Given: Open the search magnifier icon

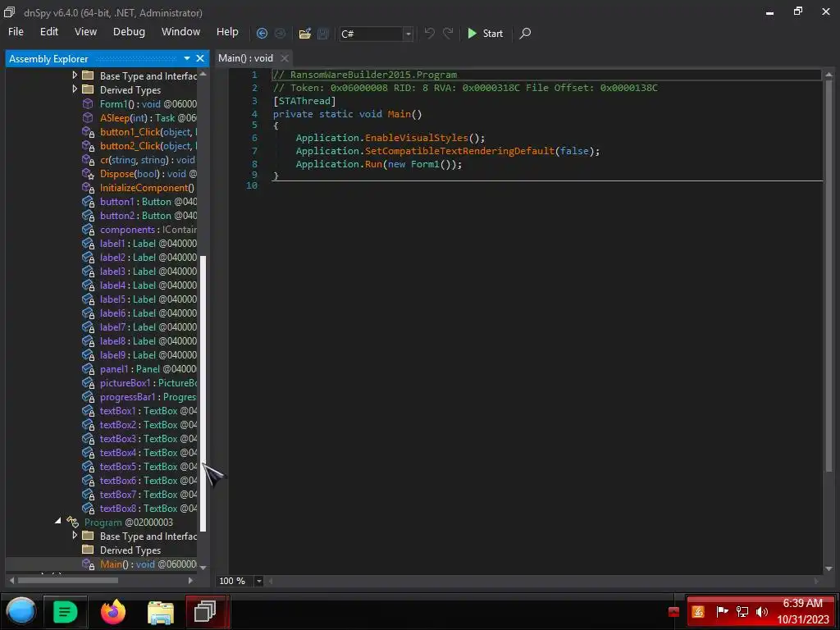Looking at the screenshot, I should click(x=526, y=33).
